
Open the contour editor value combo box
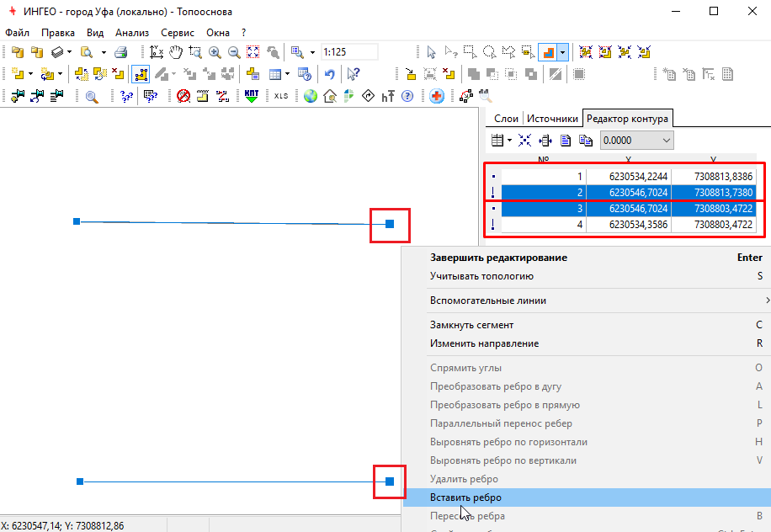[x=637, y=141]
